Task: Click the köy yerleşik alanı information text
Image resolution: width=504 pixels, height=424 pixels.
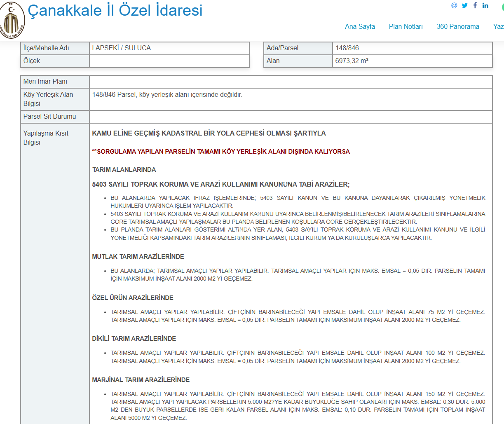Action: pos(167,95)
